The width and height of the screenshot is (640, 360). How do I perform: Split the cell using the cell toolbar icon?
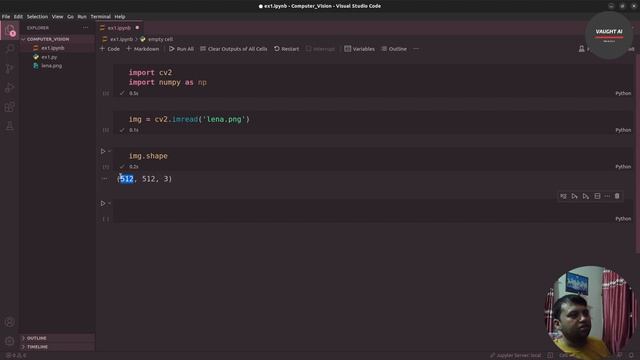pyautogui.click(x=597, y=196)
